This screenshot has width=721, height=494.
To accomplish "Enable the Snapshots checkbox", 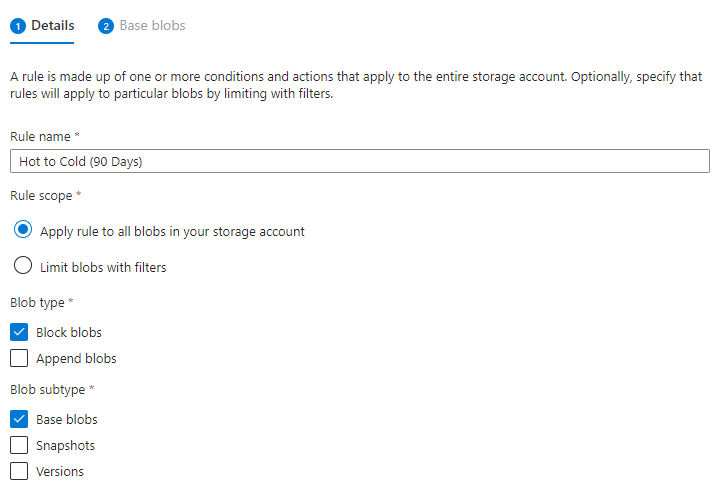I will point(19,445).
